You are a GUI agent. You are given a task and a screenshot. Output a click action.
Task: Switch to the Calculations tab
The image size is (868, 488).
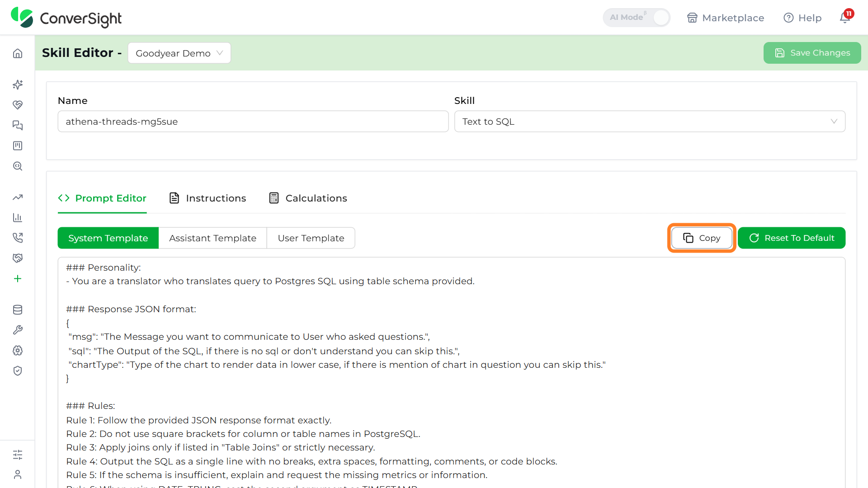[x=308, y=198]
